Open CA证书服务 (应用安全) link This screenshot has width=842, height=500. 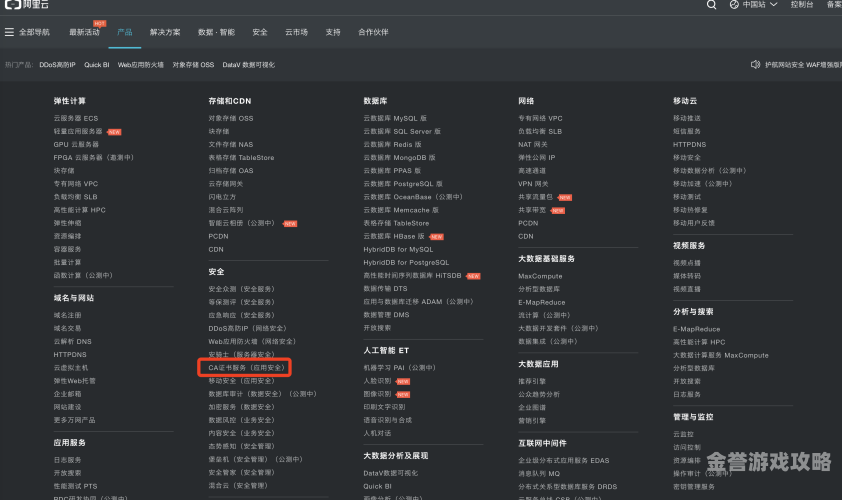(246, 368)
